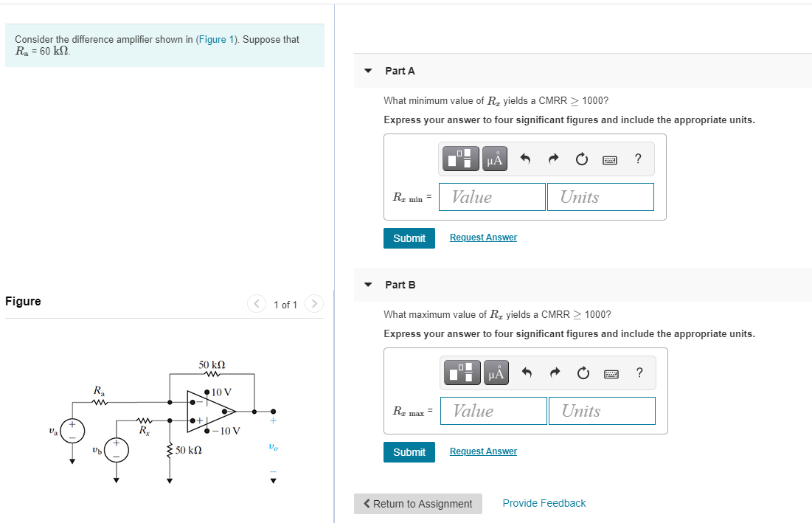This screenshot has height=523, width=812.
Task: Open the Provide Feedback link
Action: point(544,502)
